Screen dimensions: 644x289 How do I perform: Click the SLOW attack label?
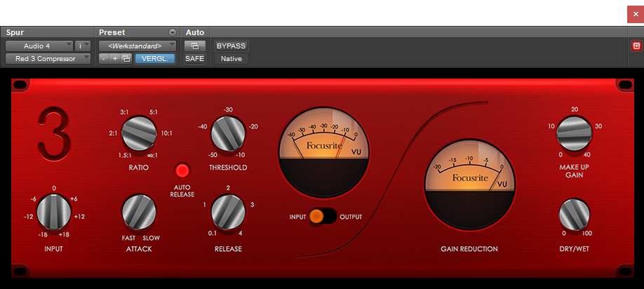click(151, 238)
